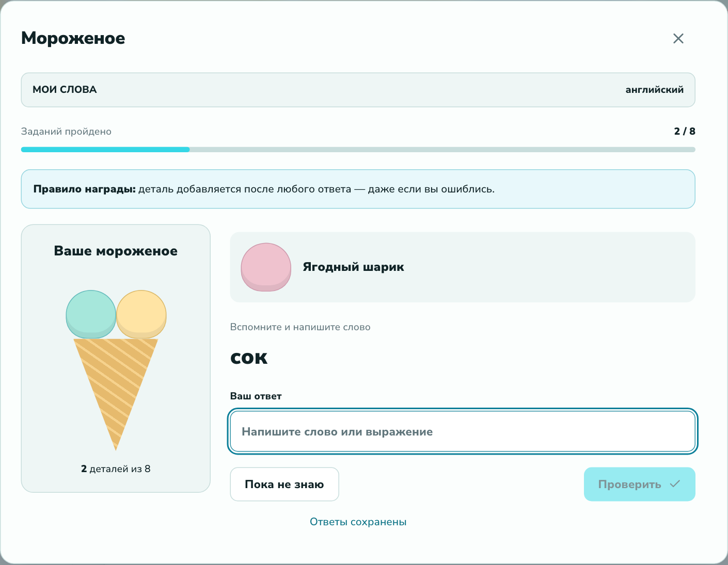Click the word 'сок'
Screen dimensions: 728x565
(249, 358)
